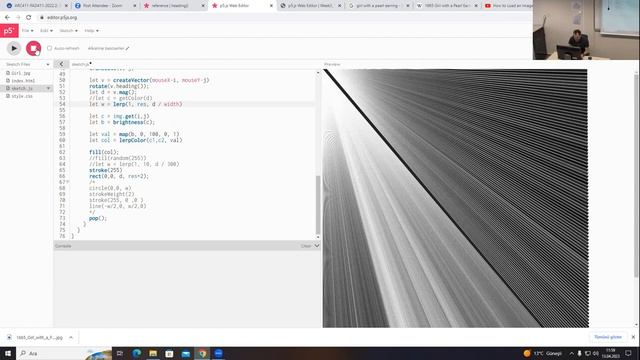This screenshot has width=640, height=360.
Task: Open File Explorer from the taskbar
Action: [153, 353]
